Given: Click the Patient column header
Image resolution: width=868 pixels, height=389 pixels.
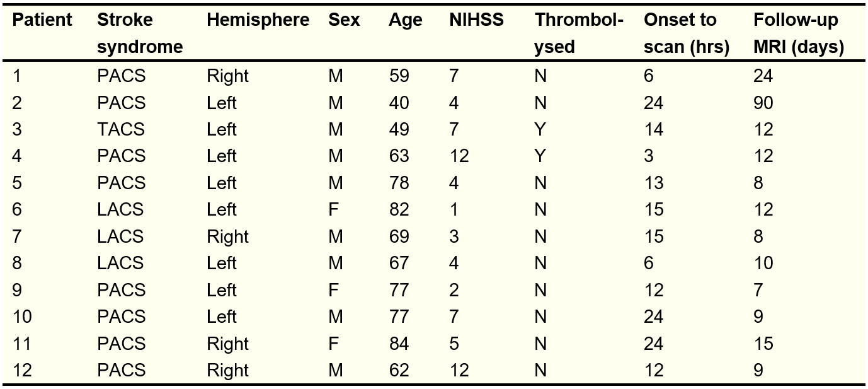Looking at the screenshot, I should pos(42,20).
